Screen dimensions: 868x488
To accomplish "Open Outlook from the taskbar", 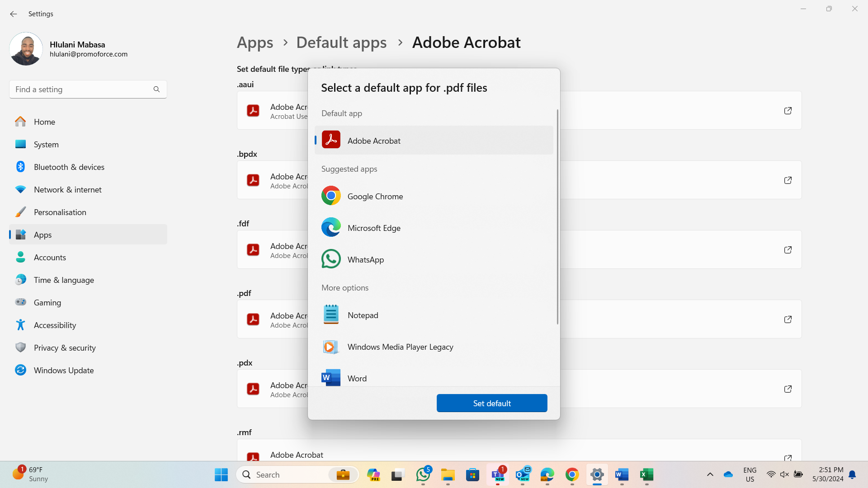I will click(x=523, y=474).
